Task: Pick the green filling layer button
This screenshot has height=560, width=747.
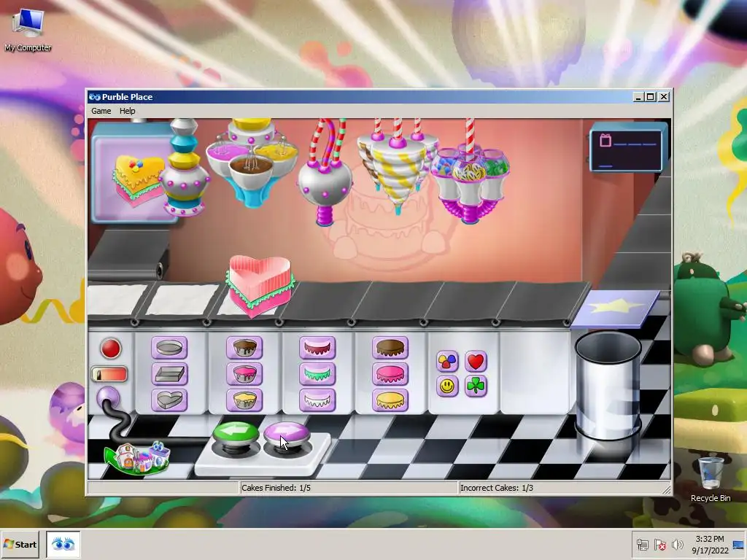Action: (317, 374)
